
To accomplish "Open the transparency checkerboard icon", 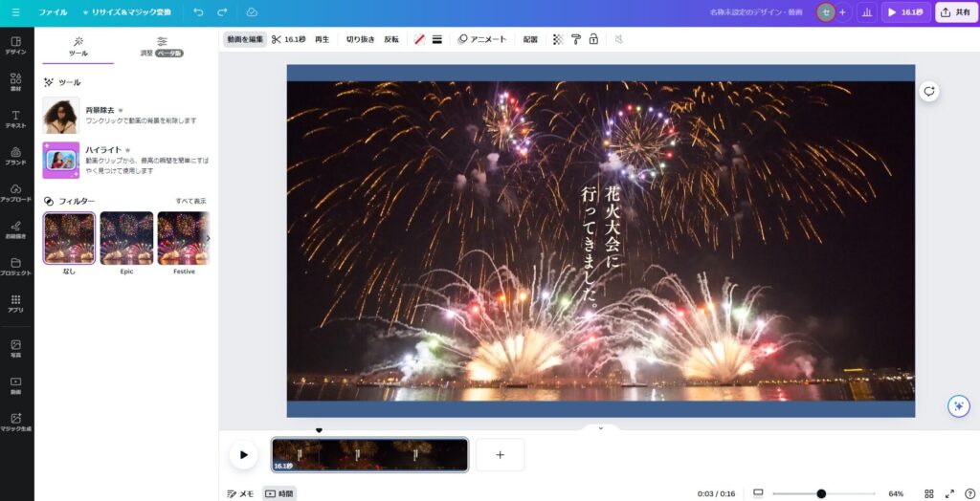I will coord(558,39).
